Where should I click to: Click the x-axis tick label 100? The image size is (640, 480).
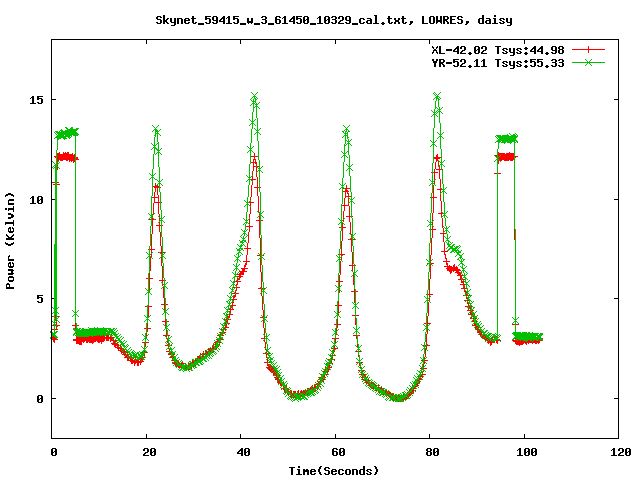click(x=527, y=452)
